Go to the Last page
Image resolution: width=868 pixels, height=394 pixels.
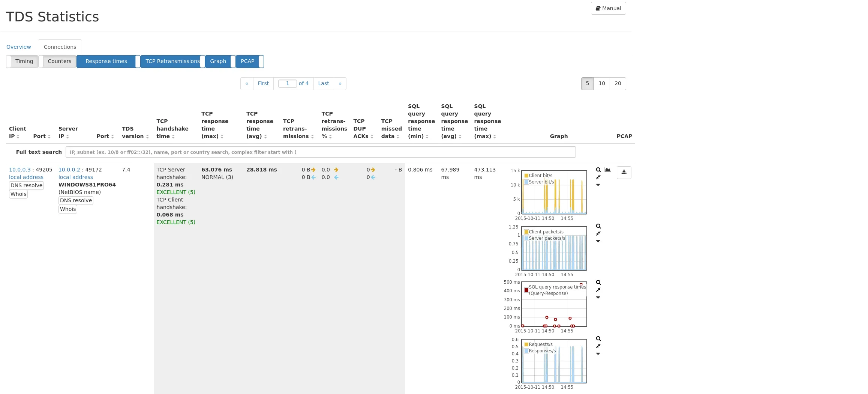click(323, 83)
